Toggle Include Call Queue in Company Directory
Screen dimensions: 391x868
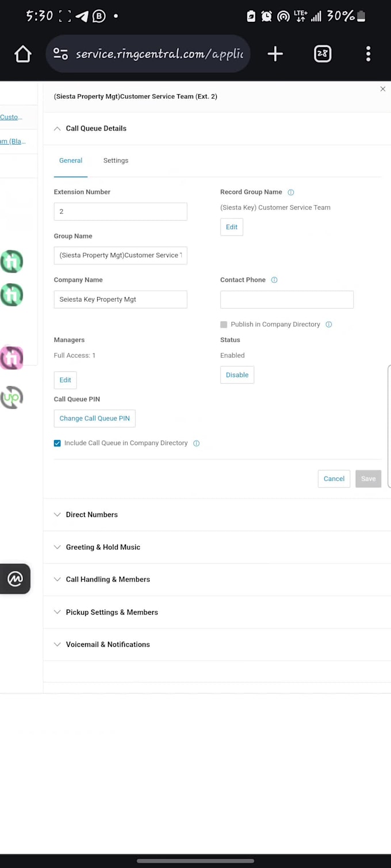tap(57, 443)
